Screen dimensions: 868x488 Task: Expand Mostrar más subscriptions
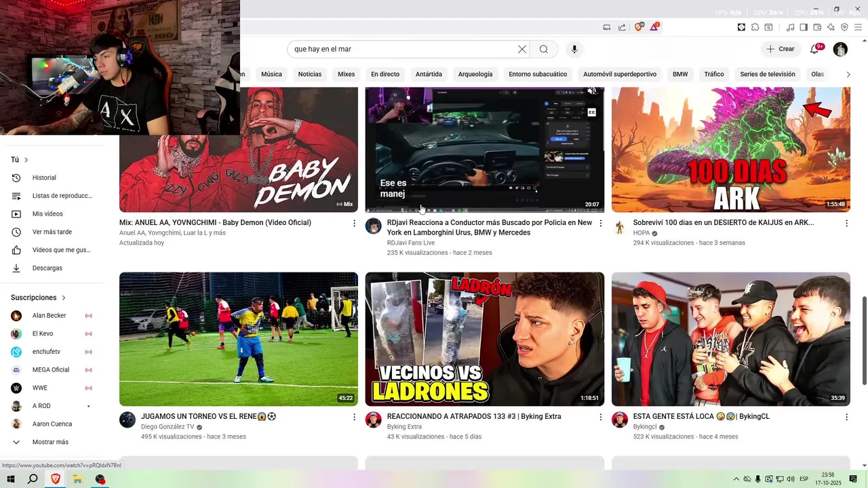(52, 442)
